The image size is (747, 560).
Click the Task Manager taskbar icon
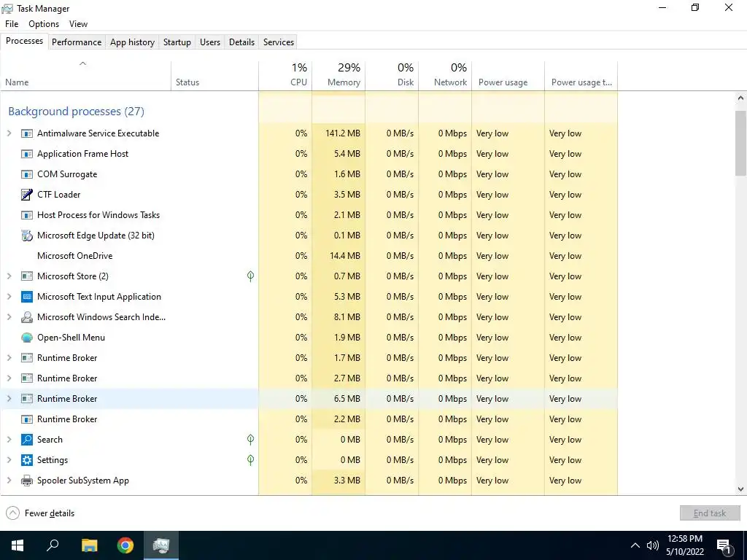pyautogui.click(x=161, y=545)
